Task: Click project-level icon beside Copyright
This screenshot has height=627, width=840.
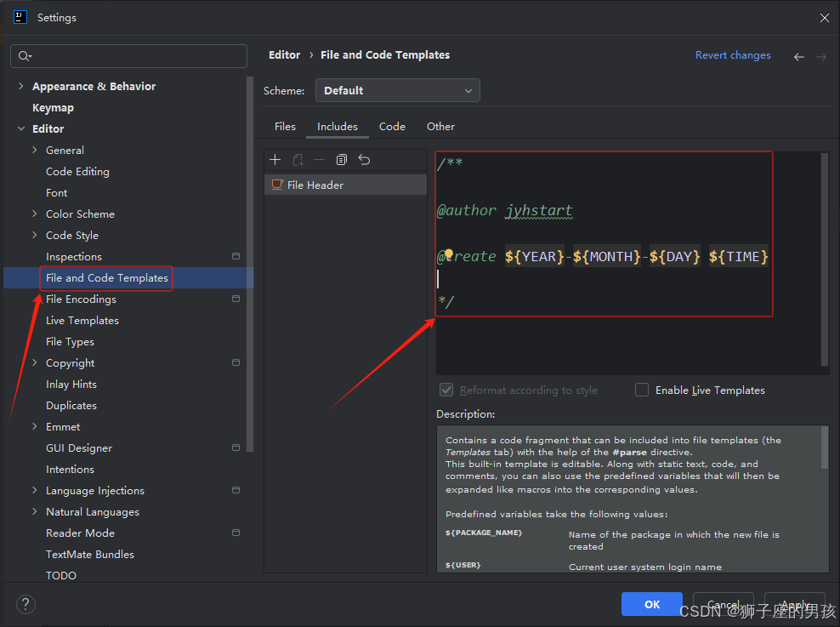Action: (x=236, y=362)
